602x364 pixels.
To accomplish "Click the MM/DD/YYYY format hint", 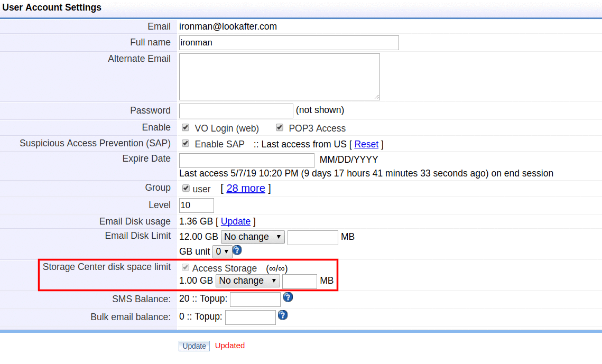I will (x=349, y=160).
